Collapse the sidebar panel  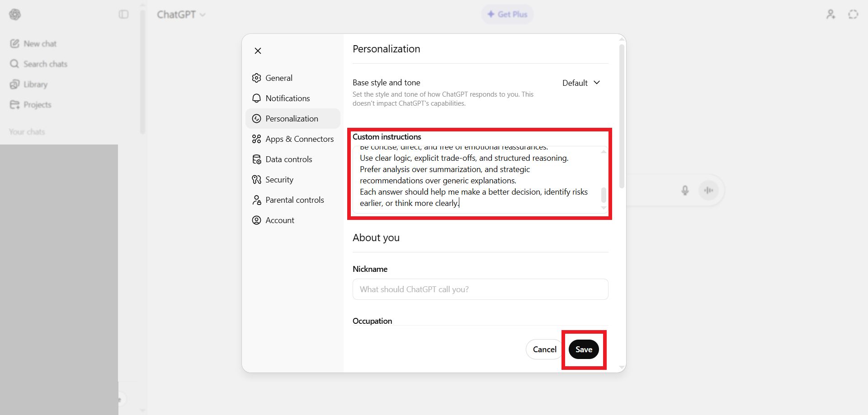click(123, 14)
